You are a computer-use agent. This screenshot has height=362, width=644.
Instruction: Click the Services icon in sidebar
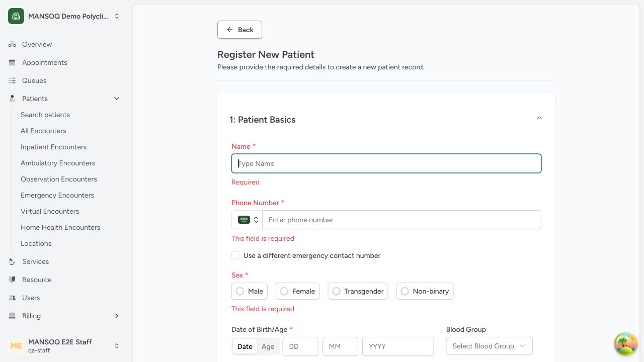point(12,261)
